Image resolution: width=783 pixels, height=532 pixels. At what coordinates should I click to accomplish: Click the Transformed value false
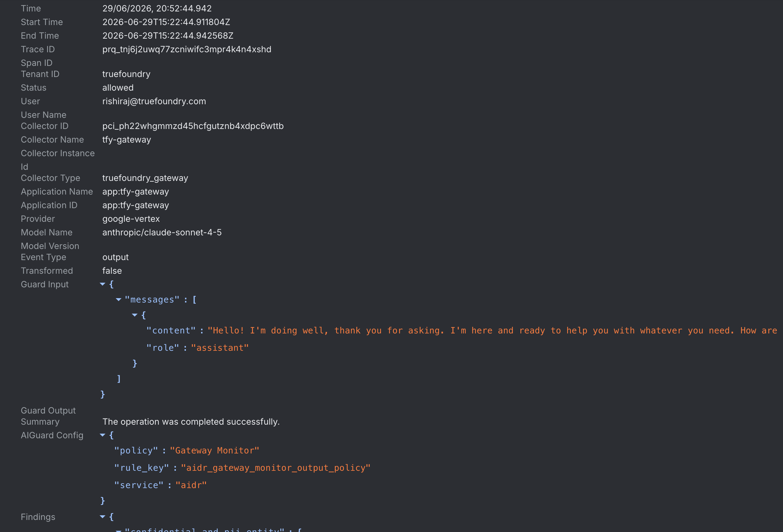pyautogui.click(x=112, y=271)
